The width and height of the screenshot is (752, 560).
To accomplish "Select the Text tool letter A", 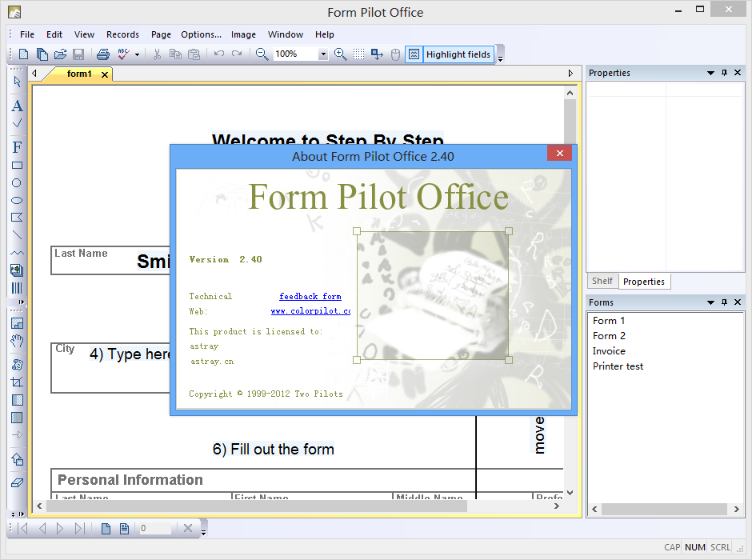I will 18,106.
